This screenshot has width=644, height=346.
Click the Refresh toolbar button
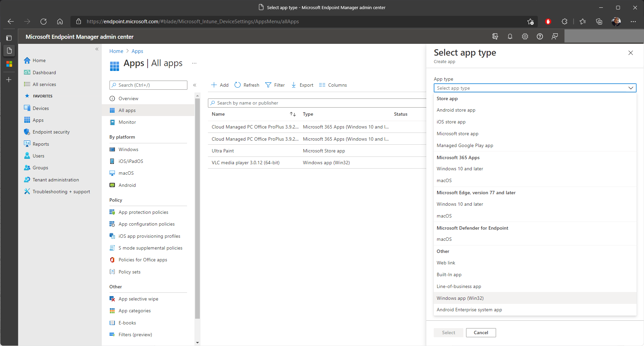pyautogui.click(x=247, y=85)
